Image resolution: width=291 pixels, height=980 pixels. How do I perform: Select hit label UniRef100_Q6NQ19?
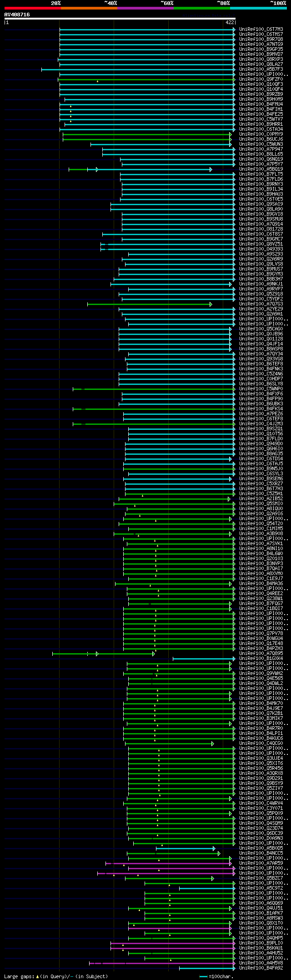[261, 159]
